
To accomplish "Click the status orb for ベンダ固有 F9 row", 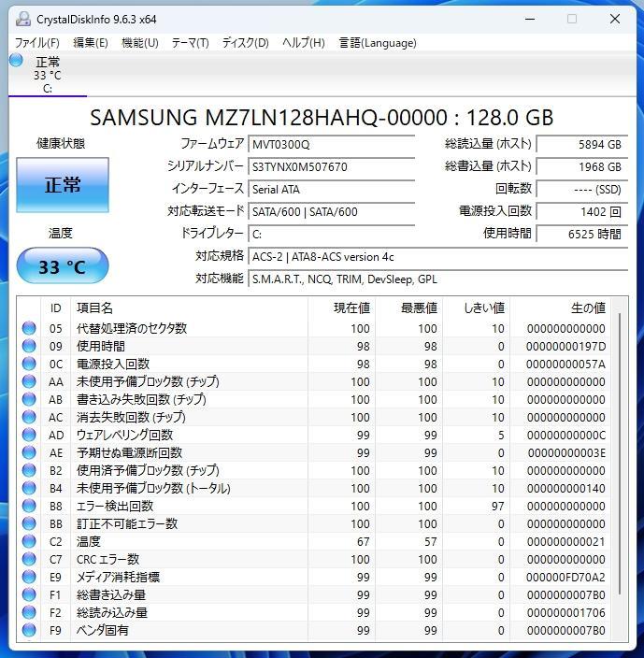I will point(29,630).
